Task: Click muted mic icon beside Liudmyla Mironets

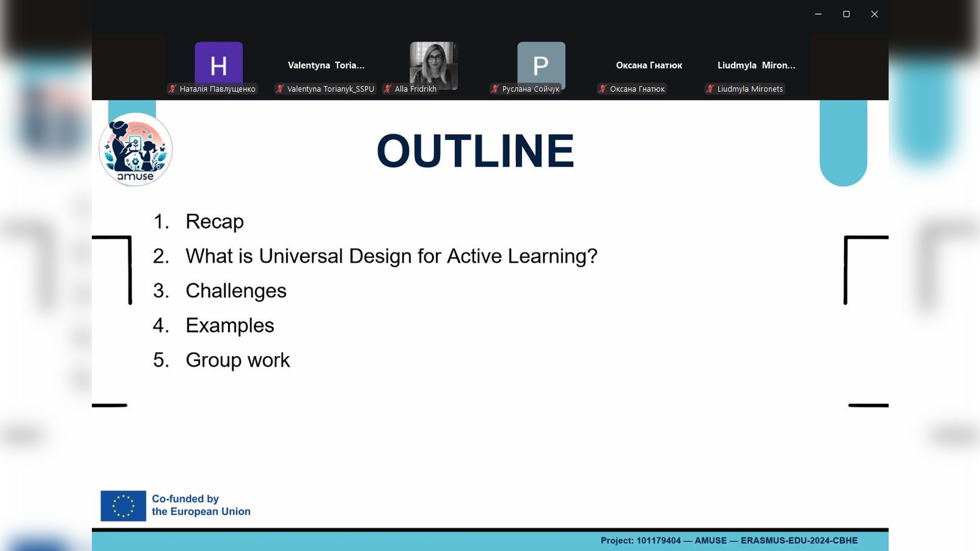Action: click(710, 89)
